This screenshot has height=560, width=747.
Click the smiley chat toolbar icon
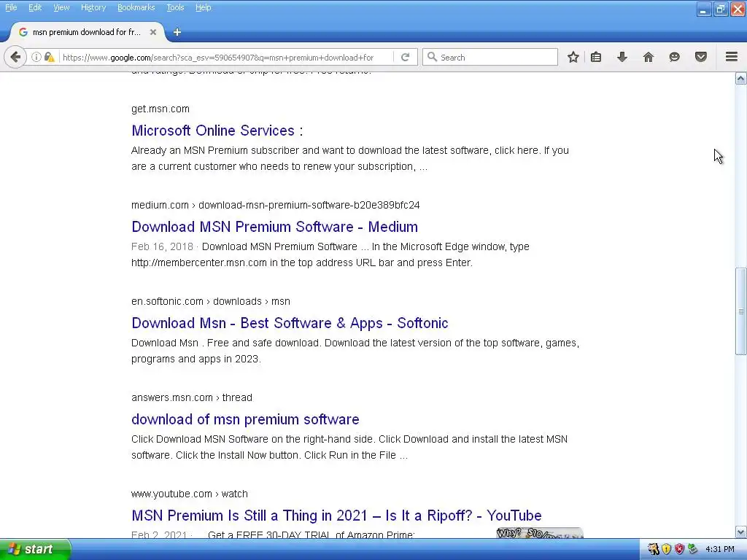[x=674, y=57]
